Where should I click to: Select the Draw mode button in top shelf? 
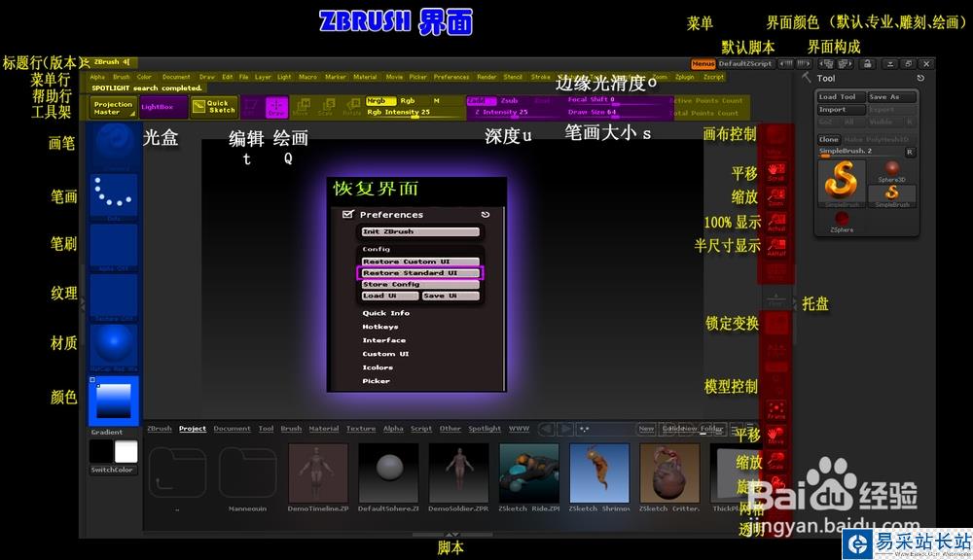coord(276,107)
